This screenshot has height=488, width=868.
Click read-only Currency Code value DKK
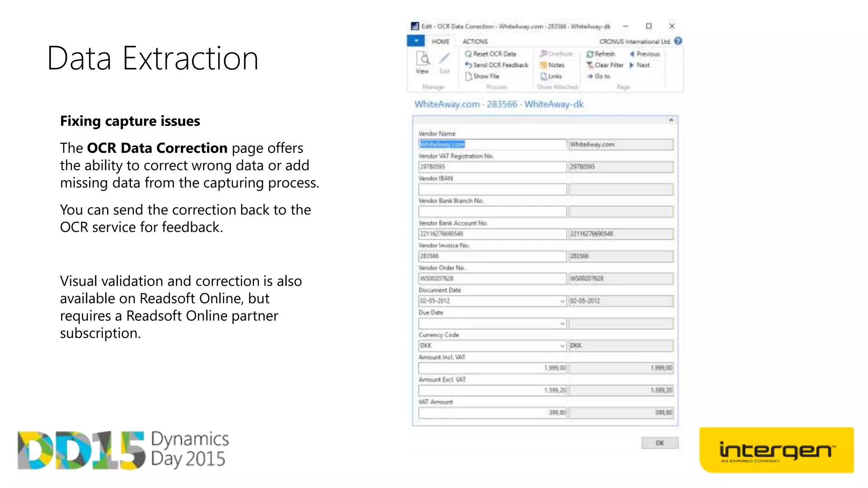pyautogui.click(x=621, y=346)
